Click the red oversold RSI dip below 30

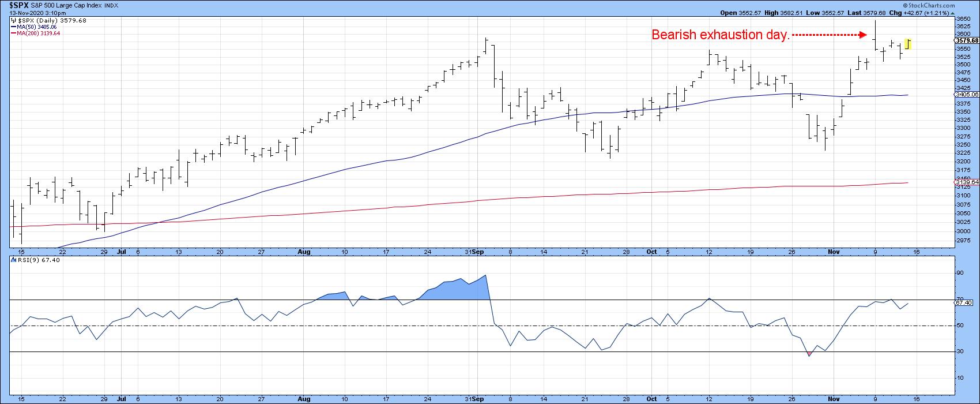tap(809, 353)
